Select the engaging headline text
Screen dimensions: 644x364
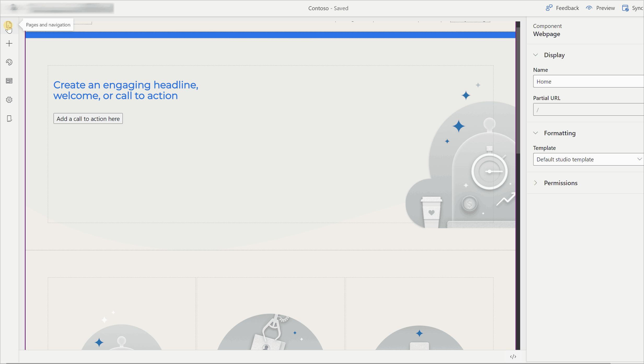coord(126,90)
